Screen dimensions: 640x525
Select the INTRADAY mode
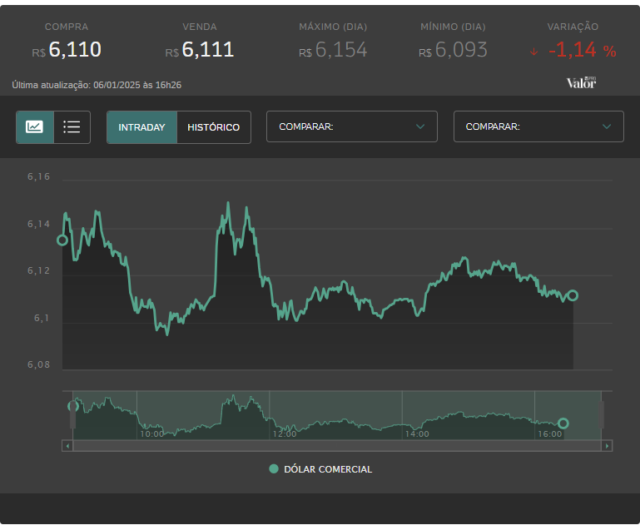[x=142, y=127]
